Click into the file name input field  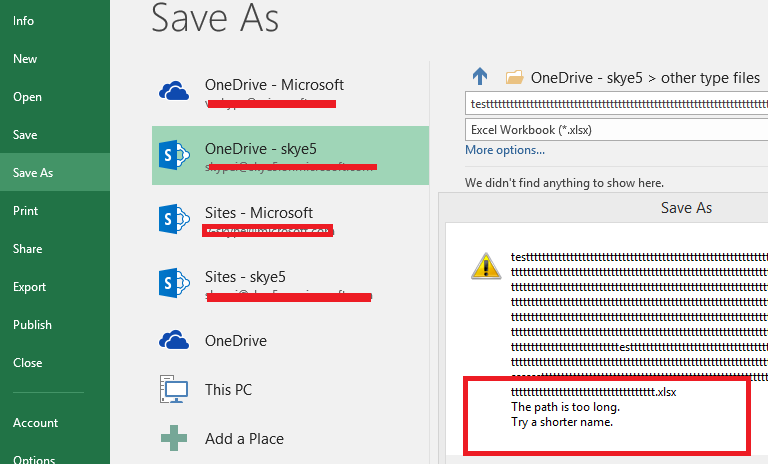click(617, 103)
